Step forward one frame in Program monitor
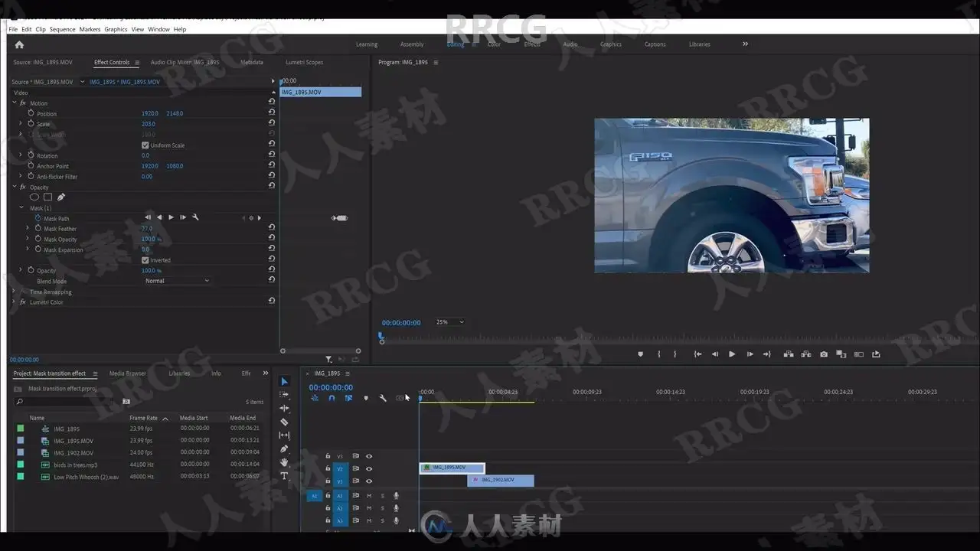Screen dimensions: 980x551 tap(750, 354)
